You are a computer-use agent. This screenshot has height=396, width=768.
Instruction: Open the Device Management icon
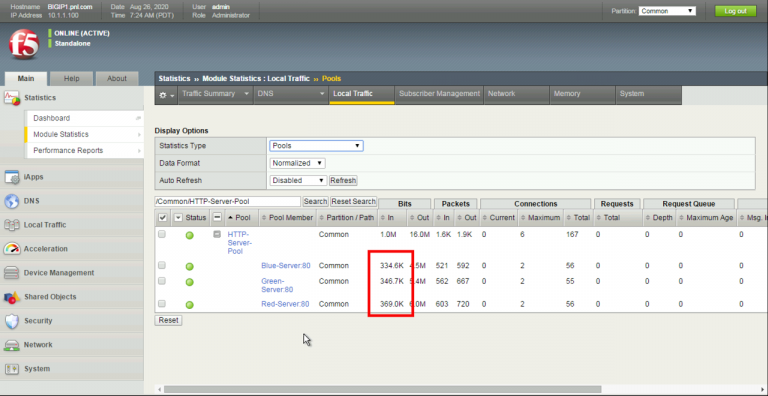point(12,273)
